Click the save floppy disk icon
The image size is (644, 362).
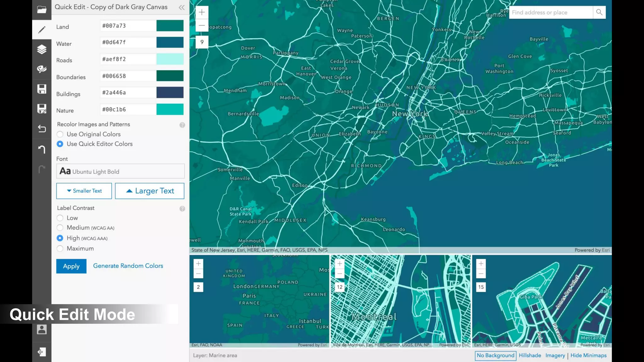[x=42, y=89]
